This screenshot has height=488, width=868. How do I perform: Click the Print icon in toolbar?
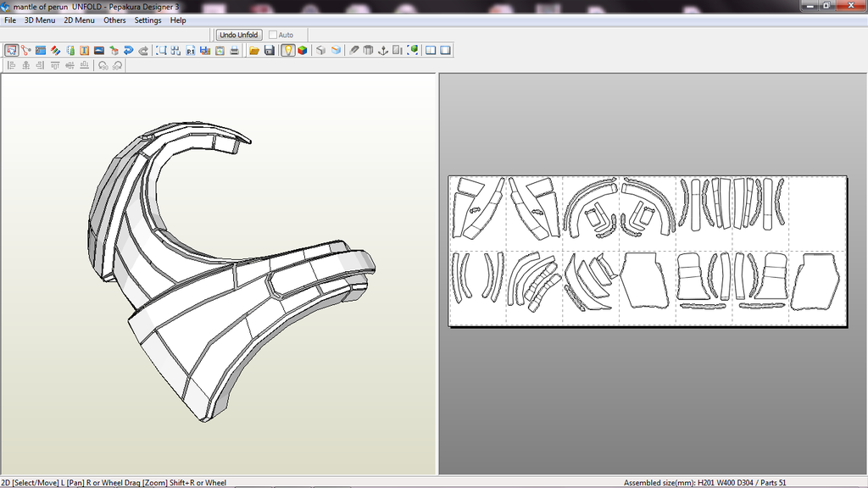coord(234,51)
